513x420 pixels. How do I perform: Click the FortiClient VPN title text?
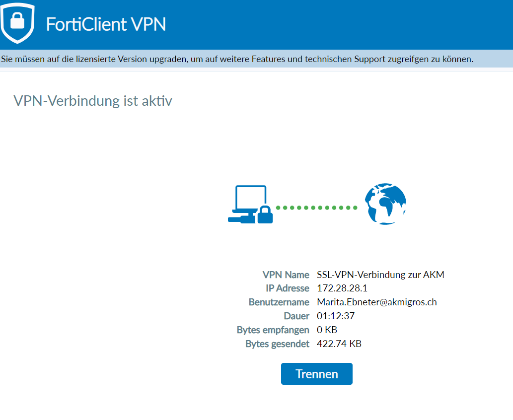click(106, 24)
